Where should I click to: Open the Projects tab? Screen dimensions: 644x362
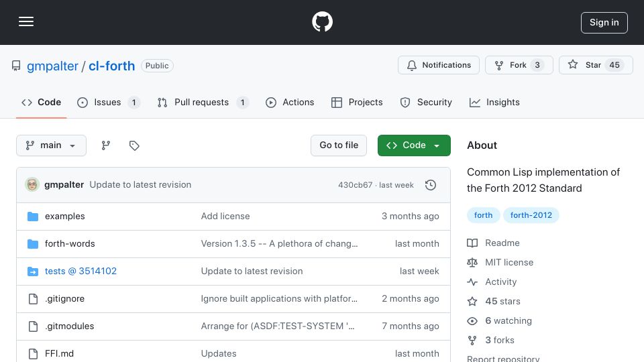coord(357,102)
